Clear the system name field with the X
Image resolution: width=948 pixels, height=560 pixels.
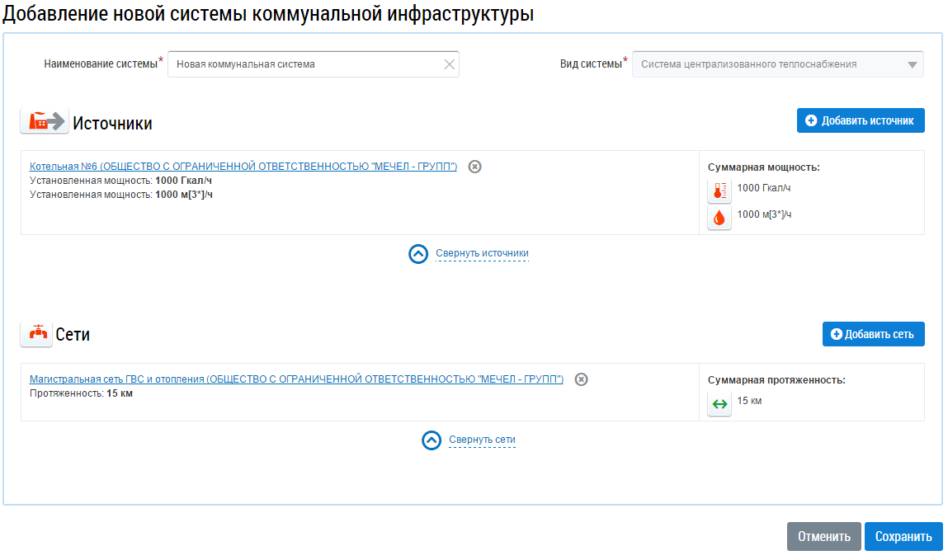[x=449, y=64]
